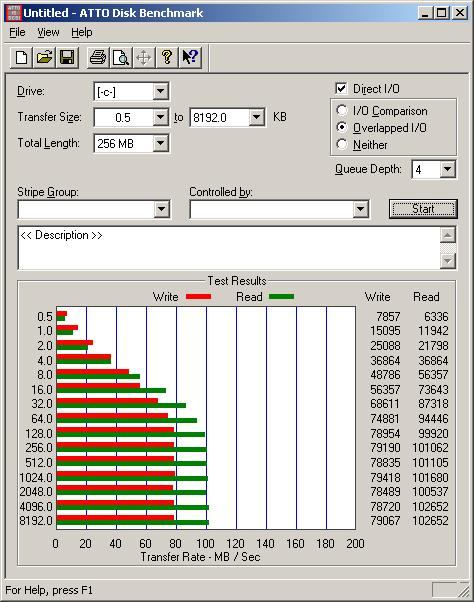
Task: Click the 4096.0 transfer size row label
Action: point(36,506)
